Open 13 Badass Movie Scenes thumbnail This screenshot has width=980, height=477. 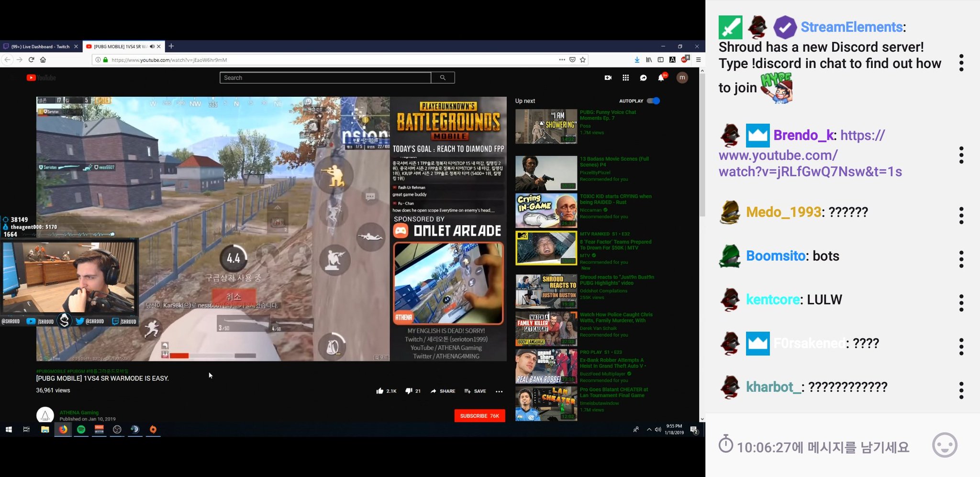pyautogui.click(x=546, y=173)
